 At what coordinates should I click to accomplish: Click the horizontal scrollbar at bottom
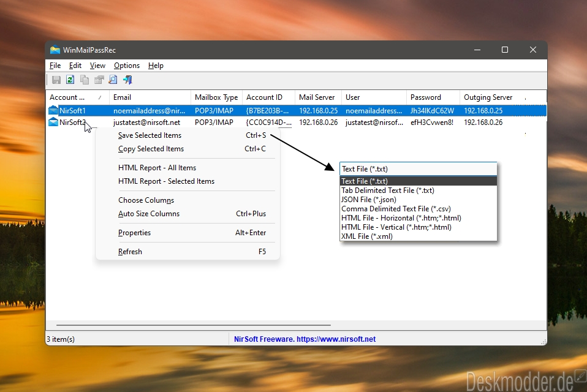[193, 325]
